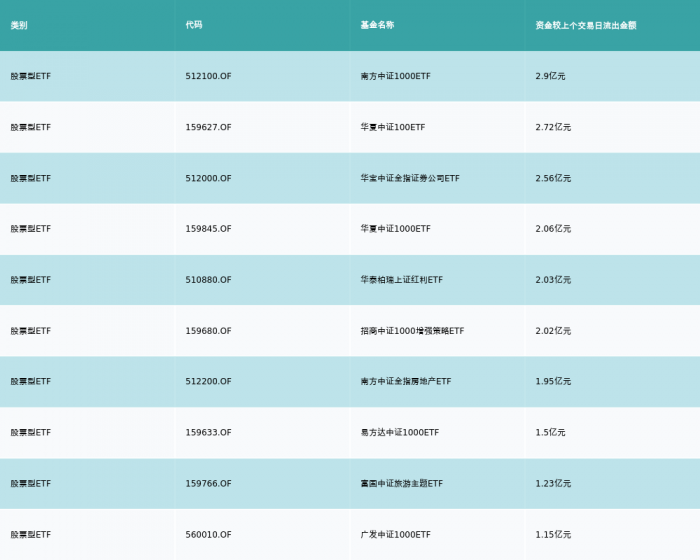This screenshot has width=700, height=560.
Task: Click the outflow value 2.02亿元
Action: pyautogui.click(x=553, y=331)
